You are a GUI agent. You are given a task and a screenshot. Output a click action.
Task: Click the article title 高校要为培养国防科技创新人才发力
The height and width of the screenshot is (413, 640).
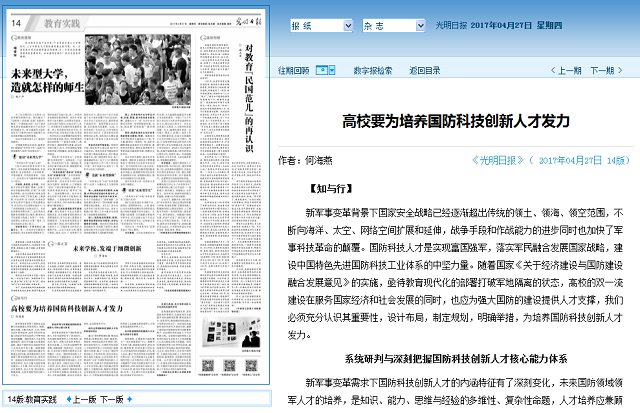[x=456, y=121]
